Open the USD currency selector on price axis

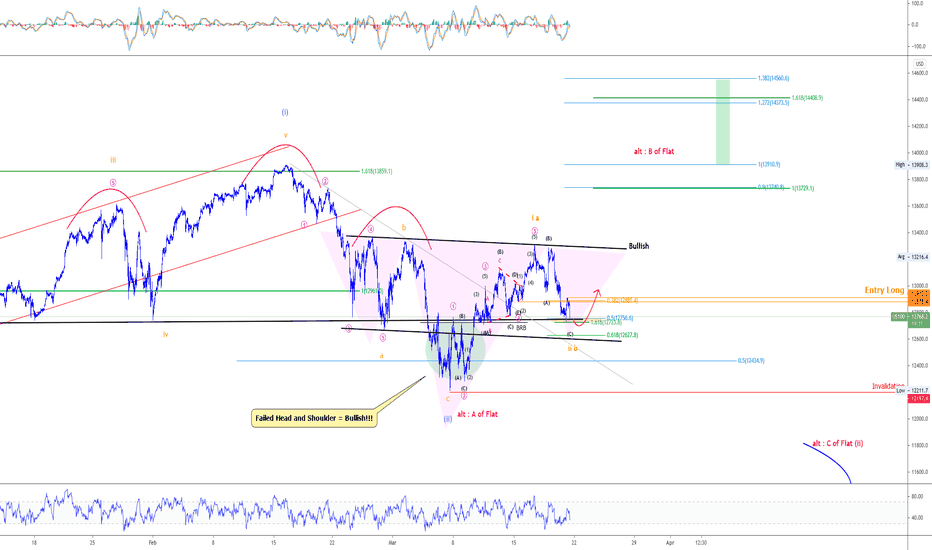919,64
